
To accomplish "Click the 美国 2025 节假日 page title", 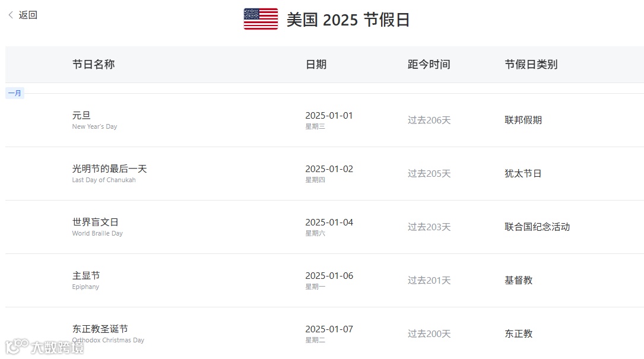I will (348, 20).
